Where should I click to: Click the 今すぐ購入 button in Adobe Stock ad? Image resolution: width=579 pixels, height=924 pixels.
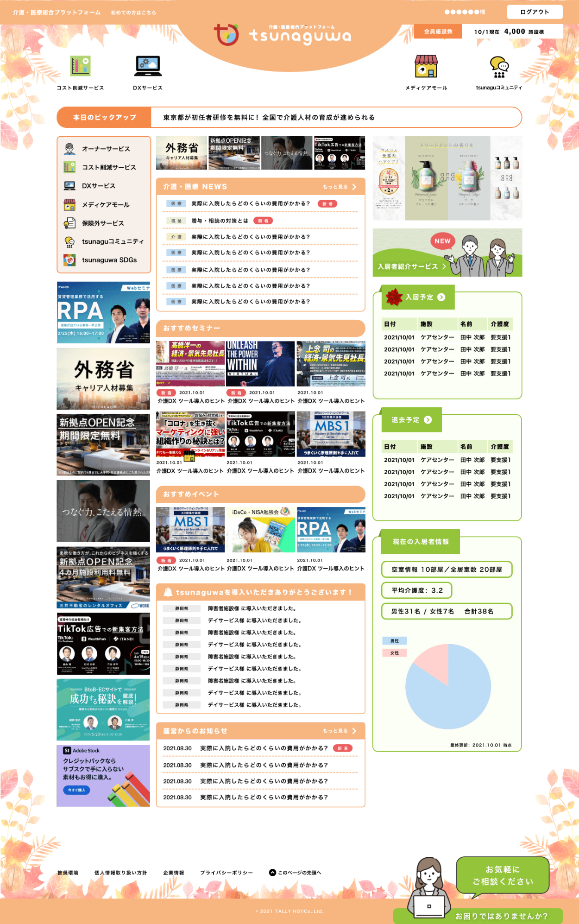(76, 790)
